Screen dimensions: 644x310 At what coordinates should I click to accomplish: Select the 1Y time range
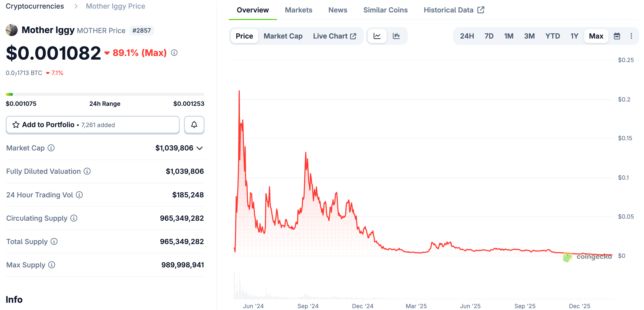coord(574,36)
